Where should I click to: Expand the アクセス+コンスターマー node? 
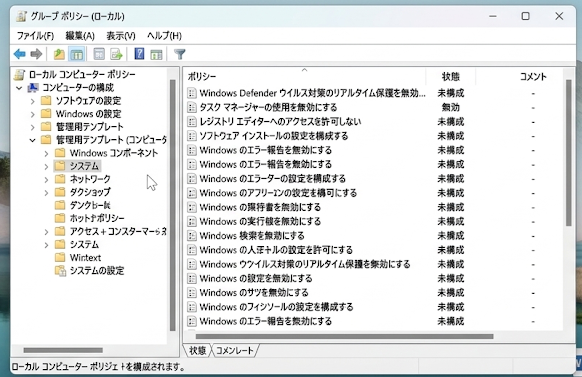click(x=46, y=232)
